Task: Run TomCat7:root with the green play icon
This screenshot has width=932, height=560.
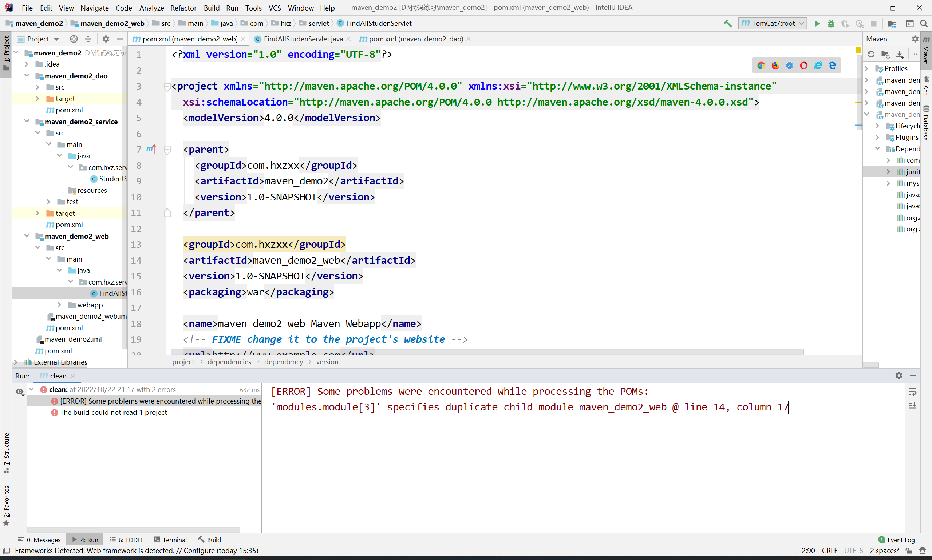Action: pyautogui.click(x=817, y=23)
